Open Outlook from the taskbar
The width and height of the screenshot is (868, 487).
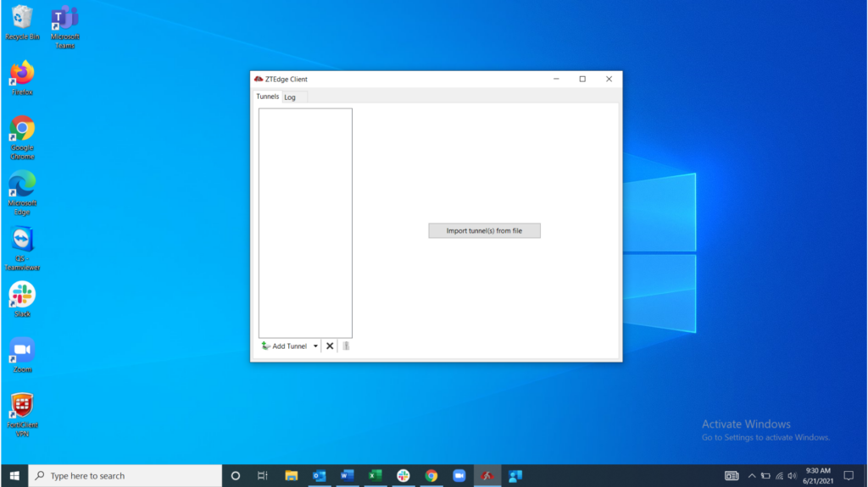click(320, 476)
